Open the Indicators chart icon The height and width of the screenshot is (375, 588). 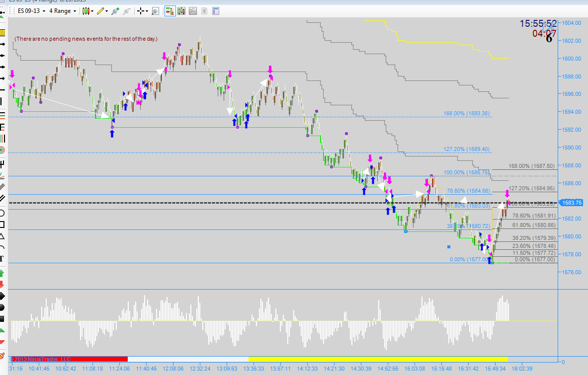coord(193,11)
